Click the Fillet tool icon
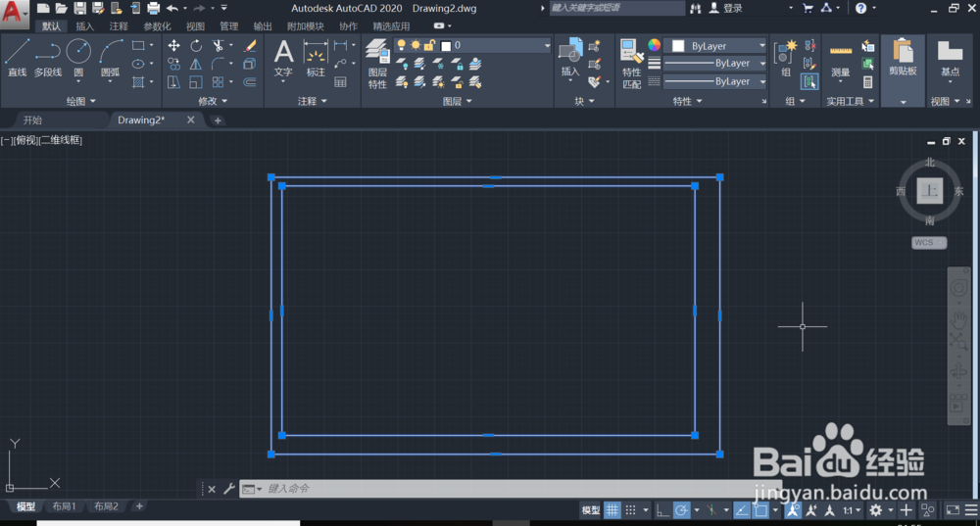980x526 pixels. tap(218, 64)
